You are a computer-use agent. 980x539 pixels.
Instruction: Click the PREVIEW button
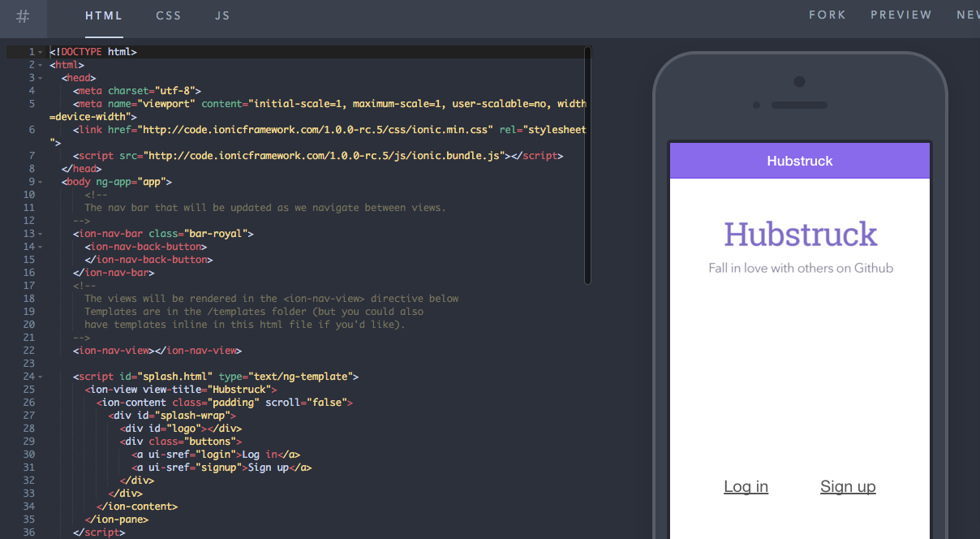[901, 15]
